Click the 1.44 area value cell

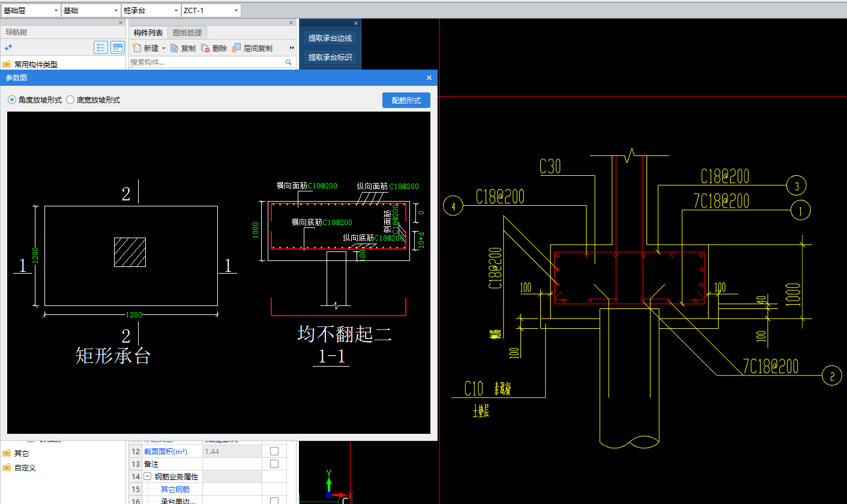click(232, 451)
